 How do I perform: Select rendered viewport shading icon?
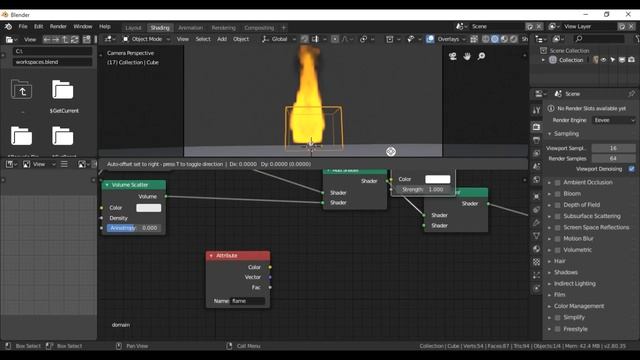pyautogui.click(x=513, y=39)
